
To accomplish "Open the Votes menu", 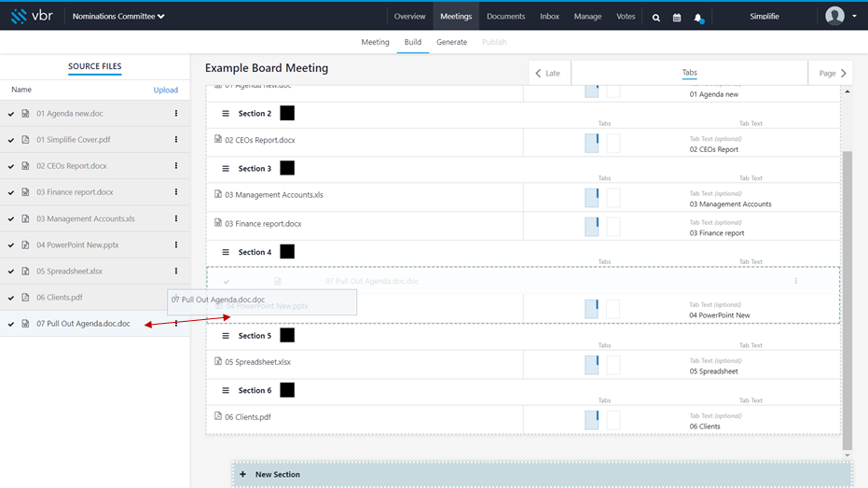I will pos(627,16).
